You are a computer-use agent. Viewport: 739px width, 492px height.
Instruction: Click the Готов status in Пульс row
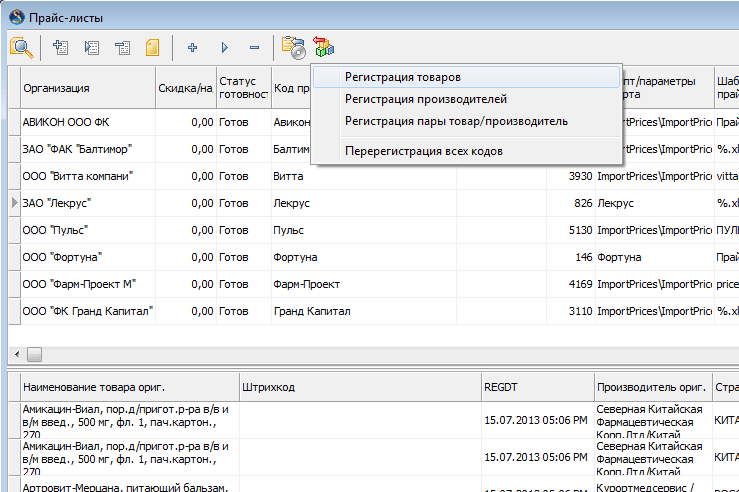click(244, 230)
